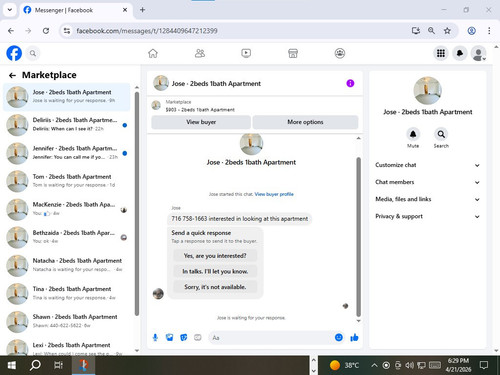Click Jose's phone number message bubble
The height and width of the screenshot is (375, 500).
pyautogui.click(x=239, y=219)
